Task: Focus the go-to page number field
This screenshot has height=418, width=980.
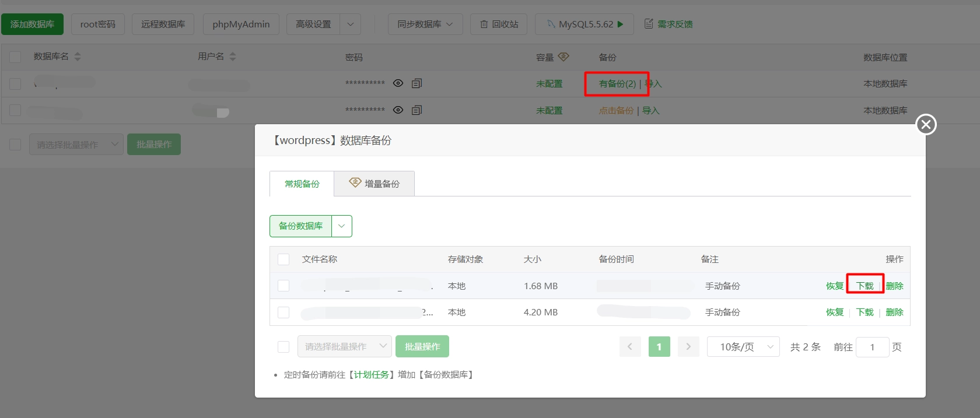Action: tap(872, 347)
